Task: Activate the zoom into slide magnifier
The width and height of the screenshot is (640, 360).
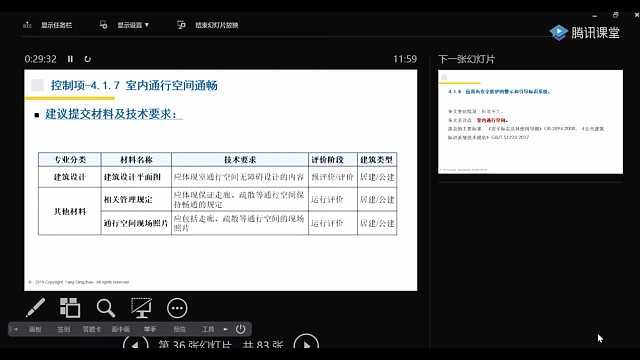Action: (x=106, y=308)
